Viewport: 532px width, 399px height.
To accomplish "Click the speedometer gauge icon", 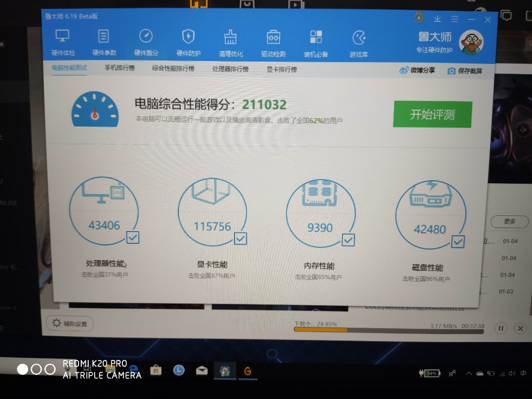I will pyautogui.click(x=95, y=109).
